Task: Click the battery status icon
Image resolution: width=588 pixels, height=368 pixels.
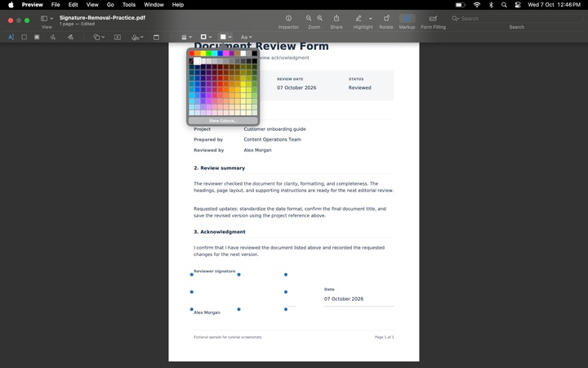Action: [x=460, y=5]
